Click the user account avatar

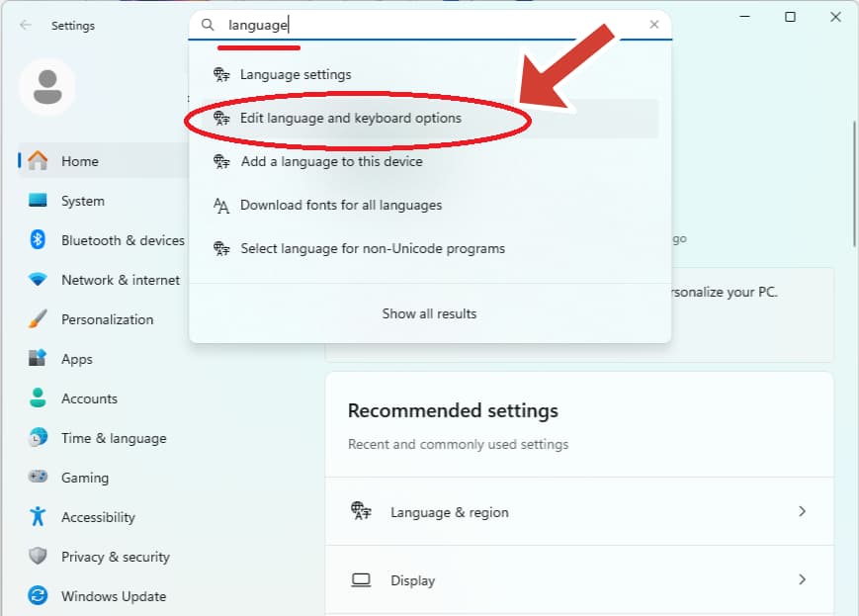pyautogui.click(x=46, y=86)
